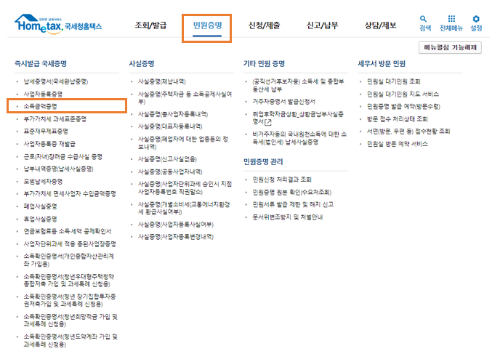Click external link icon after 상환금납부사실증명서

click(268, 122)
